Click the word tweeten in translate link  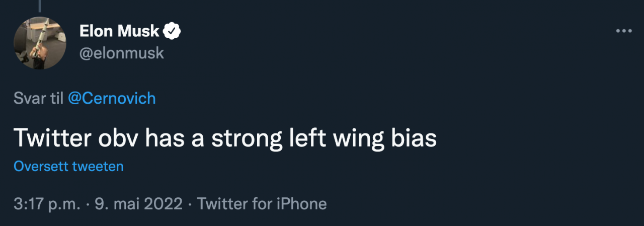pos(98,167)
